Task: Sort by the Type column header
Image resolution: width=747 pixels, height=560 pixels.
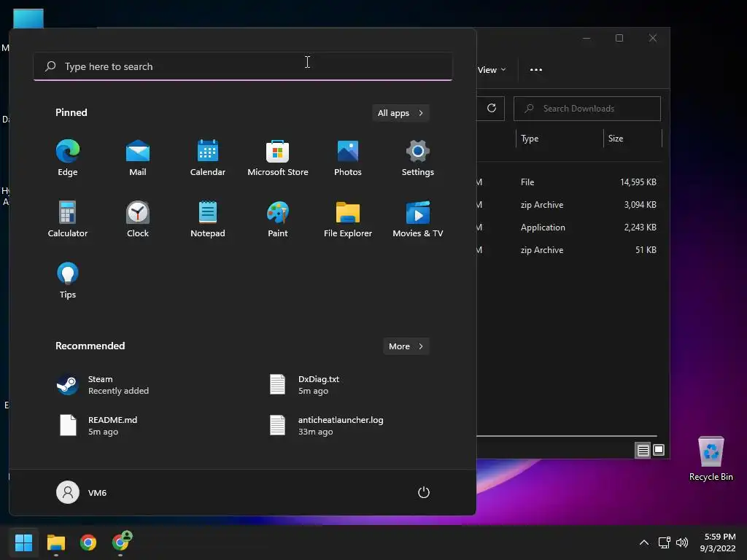Action: pyautogui.click(x=560, y=139)
